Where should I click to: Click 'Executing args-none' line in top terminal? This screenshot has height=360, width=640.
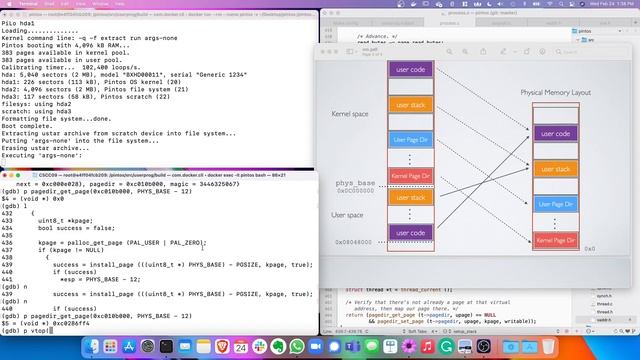tap(42, 156)
